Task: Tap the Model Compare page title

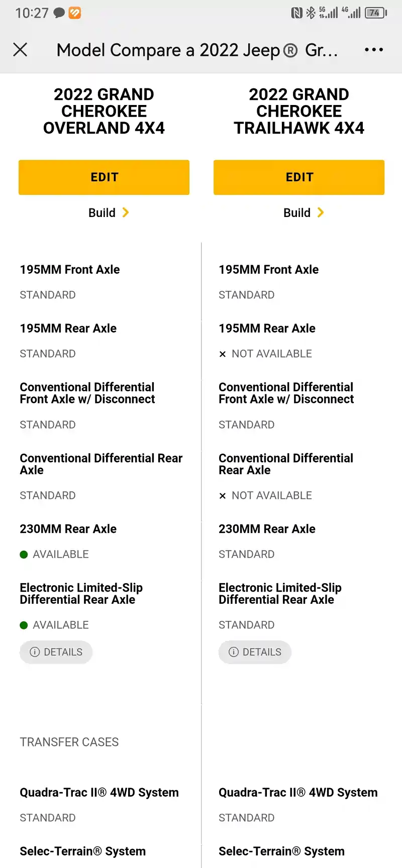Action: point(197,50)
